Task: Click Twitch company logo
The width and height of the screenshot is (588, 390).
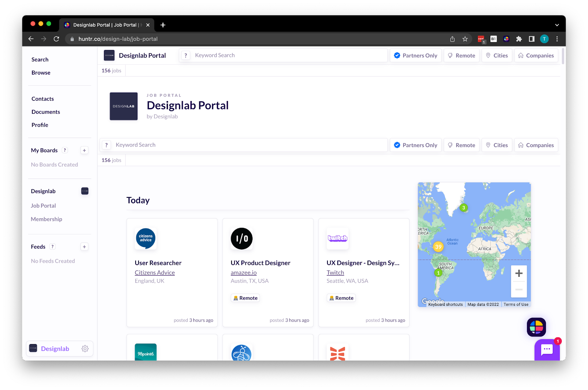Action: pyautogui.click(x=337, y=238)
